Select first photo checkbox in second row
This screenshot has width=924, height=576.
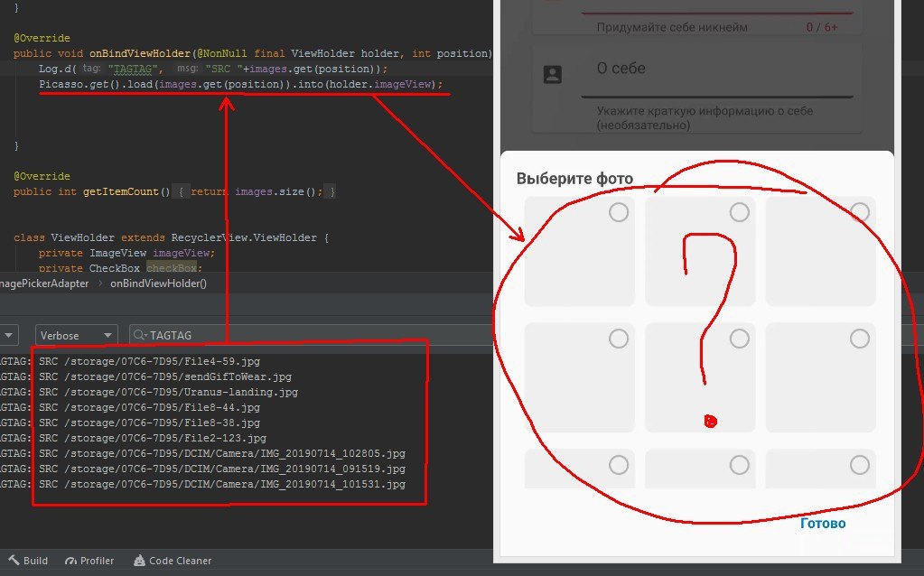point(619,339)
